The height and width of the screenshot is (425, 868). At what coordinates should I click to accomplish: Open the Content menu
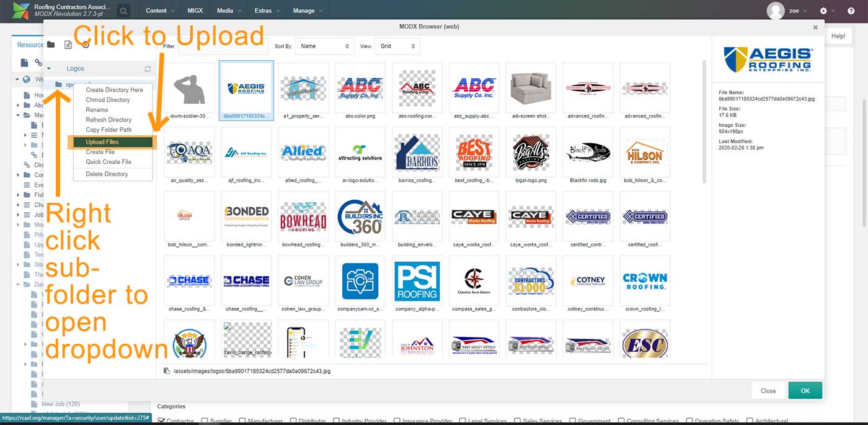pyautogui.click(x=159, y=11)
